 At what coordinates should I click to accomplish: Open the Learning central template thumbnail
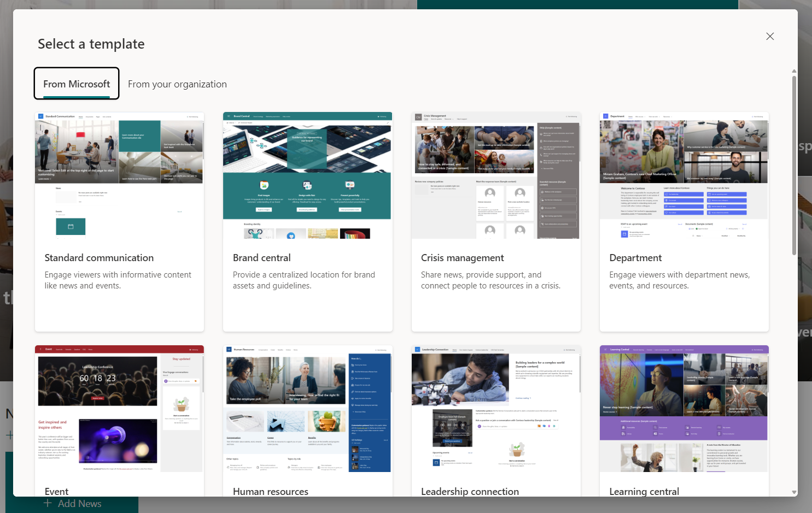(x=684, y=409)
